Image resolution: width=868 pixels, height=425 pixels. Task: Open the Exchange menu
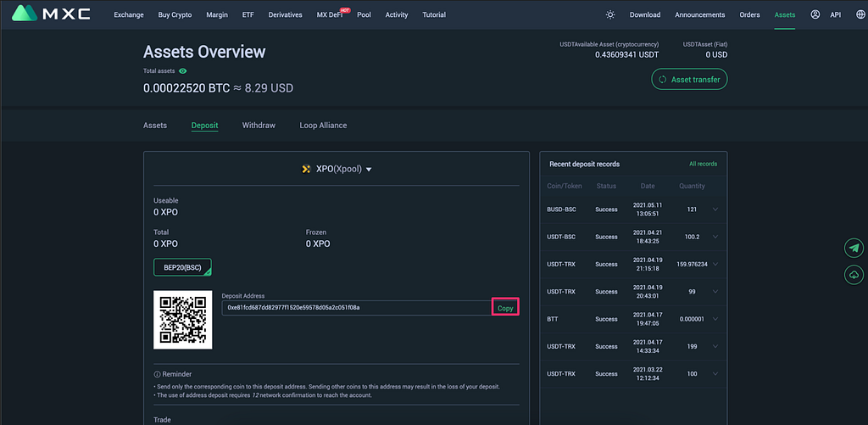(x=129, y=15)
